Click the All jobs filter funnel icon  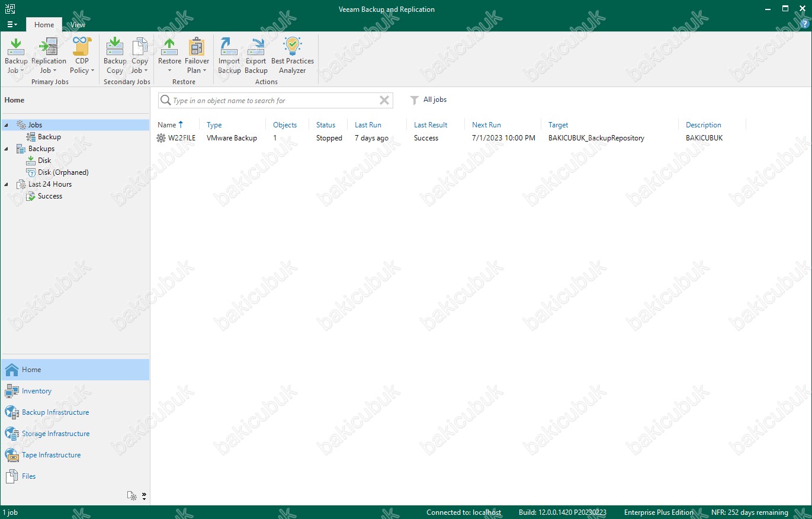coord(415,100)
